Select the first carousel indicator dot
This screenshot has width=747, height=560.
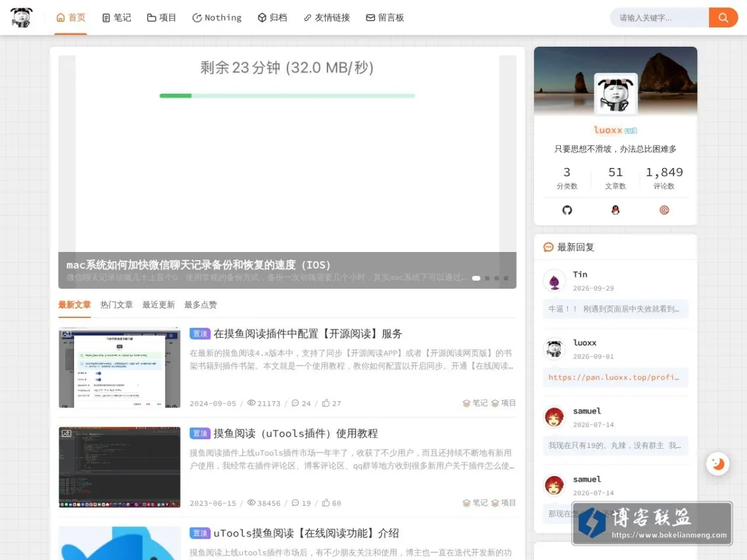476,278
